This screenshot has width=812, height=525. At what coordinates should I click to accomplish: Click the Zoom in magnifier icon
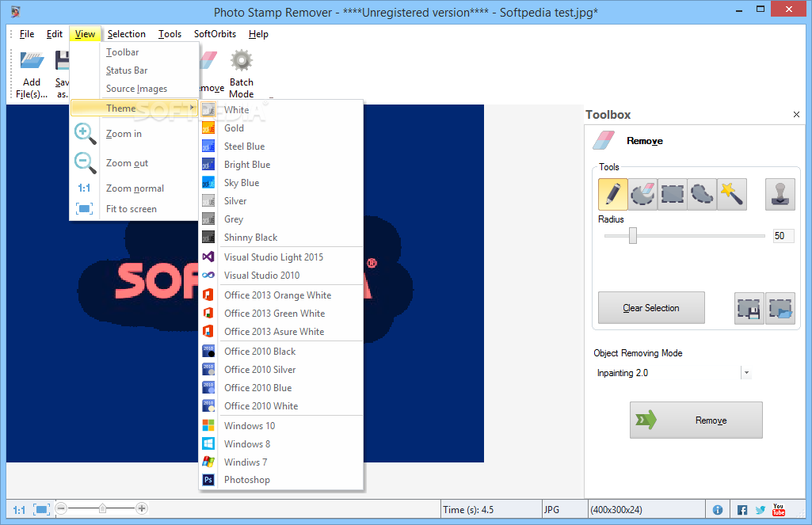[85, 134]
